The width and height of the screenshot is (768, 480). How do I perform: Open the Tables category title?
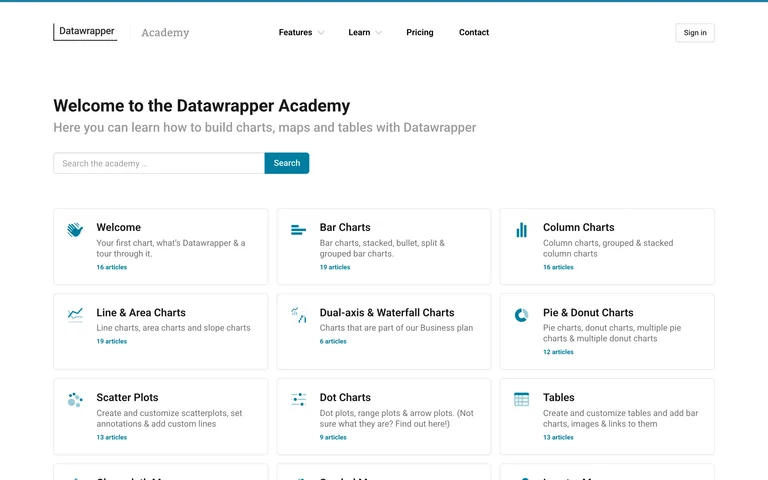(x=558, y=397)
